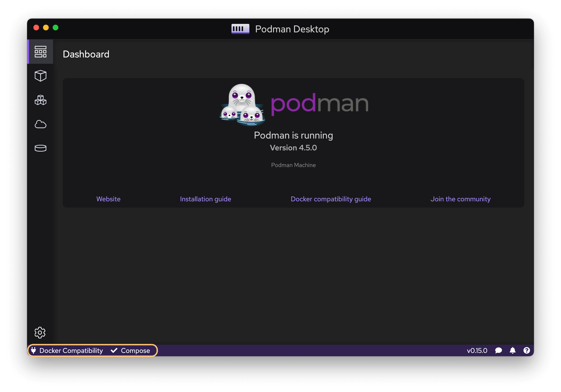This screenshot has width=561, height=392.
Task: Minimize the window with the yellow button
Action: click(46, 27)
